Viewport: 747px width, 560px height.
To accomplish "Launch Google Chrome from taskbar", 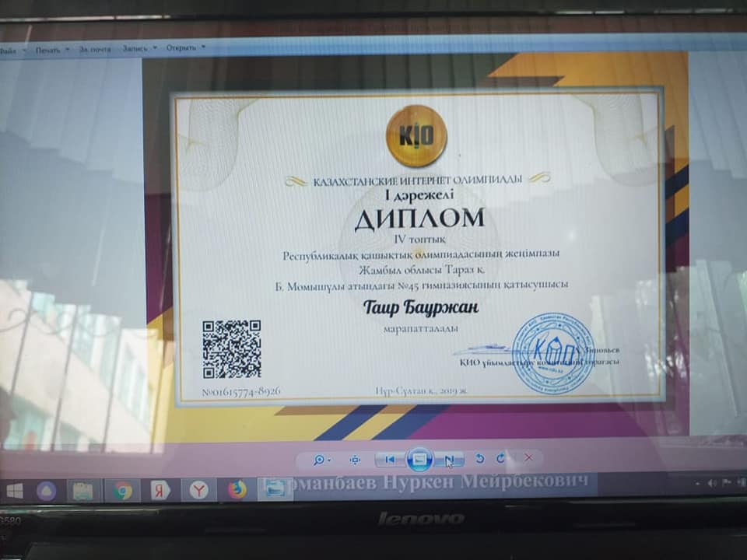I will pos(122,491).
